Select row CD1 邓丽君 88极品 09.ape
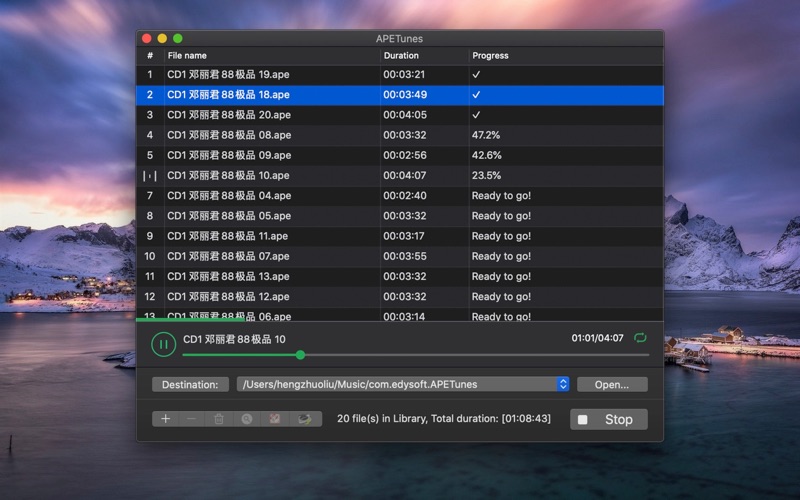Viewport: 800px width, 500px height. 399,155
